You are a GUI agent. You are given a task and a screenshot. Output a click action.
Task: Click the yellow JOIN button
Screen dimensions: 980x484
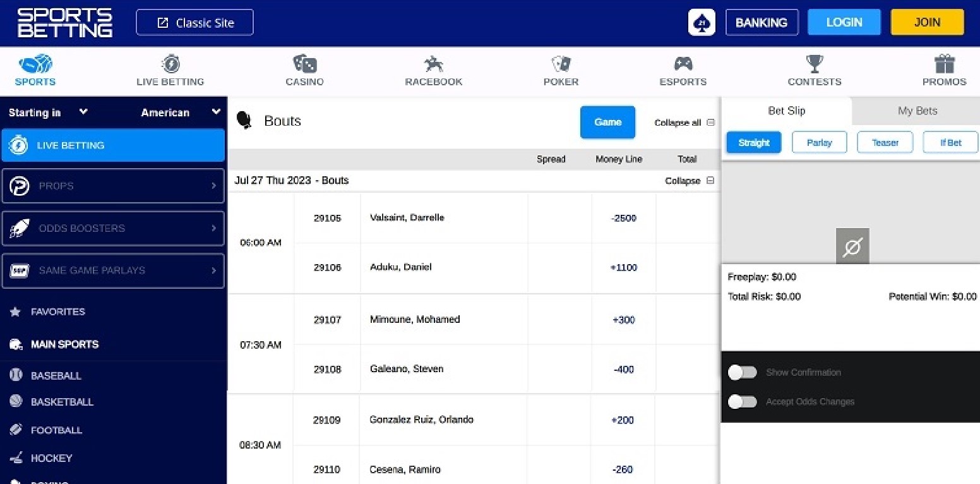click(x=927, y=22)
